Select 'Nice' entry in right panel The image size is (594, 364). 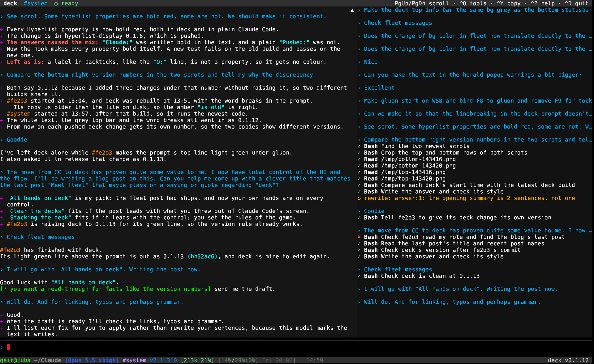pos(371,62)
